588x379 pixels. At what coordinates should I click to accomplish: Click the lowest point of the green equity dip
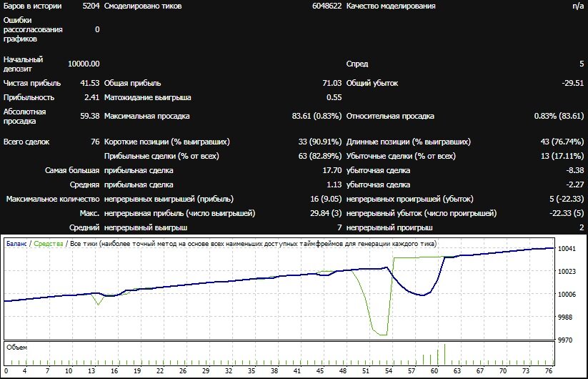coord(383,335)
